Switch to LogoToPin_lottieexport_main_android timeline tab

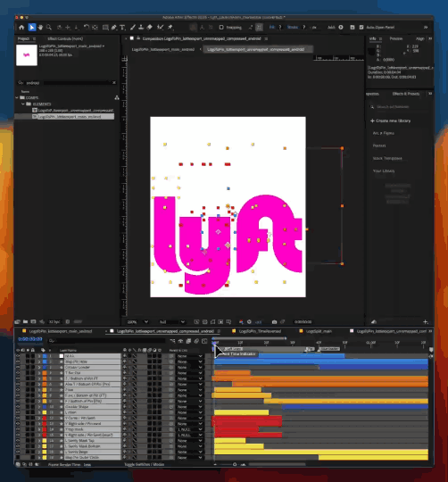pos(61,331)
